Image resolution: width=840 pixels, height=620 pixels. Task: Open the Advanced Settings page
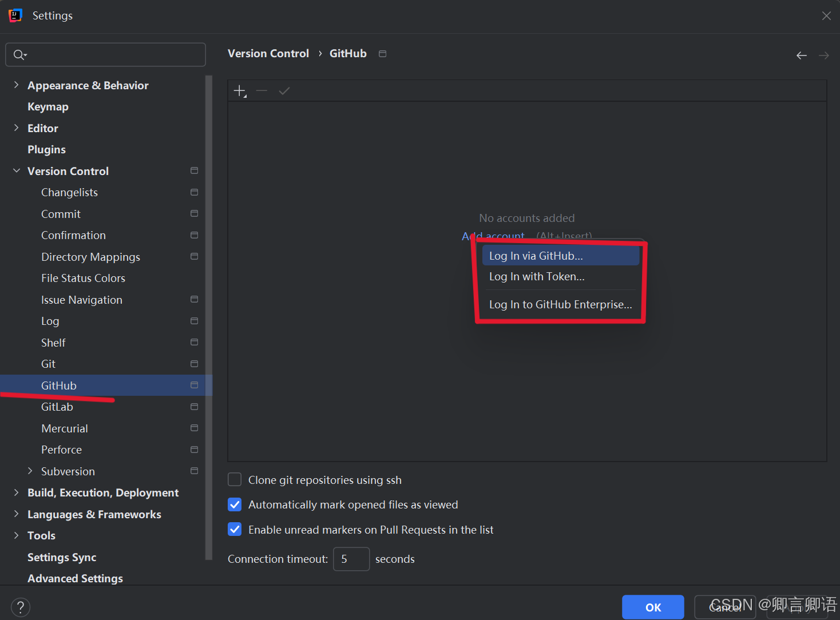point(75,578)
